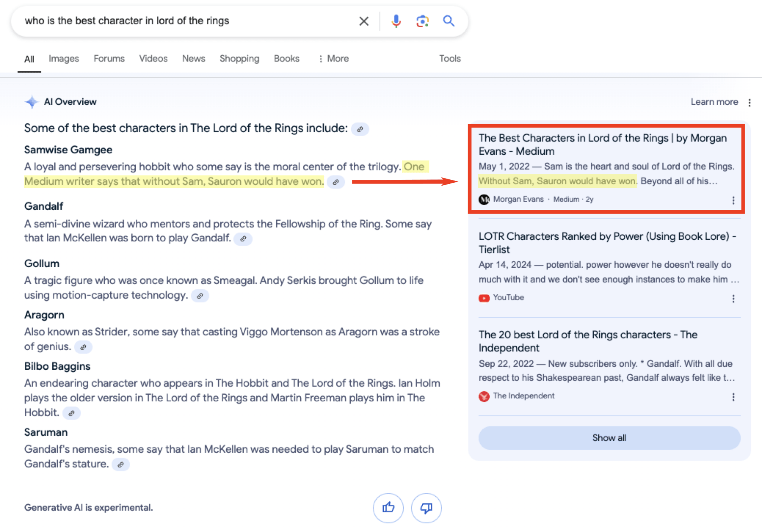Open the source link icon after the Aragorn description
762x532 pixels.
[83, 347]
